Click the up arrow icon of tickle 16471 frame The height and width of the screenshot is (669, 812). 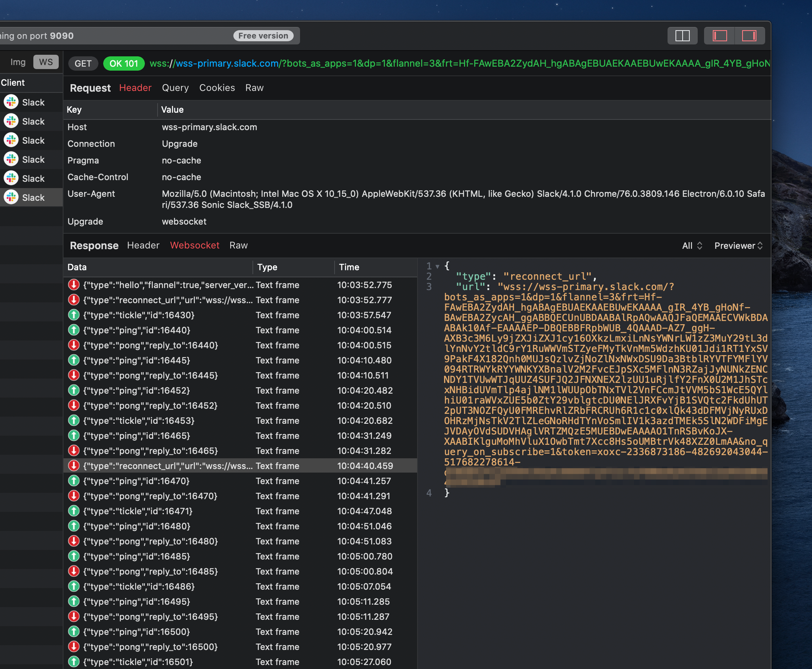(73, 511)
